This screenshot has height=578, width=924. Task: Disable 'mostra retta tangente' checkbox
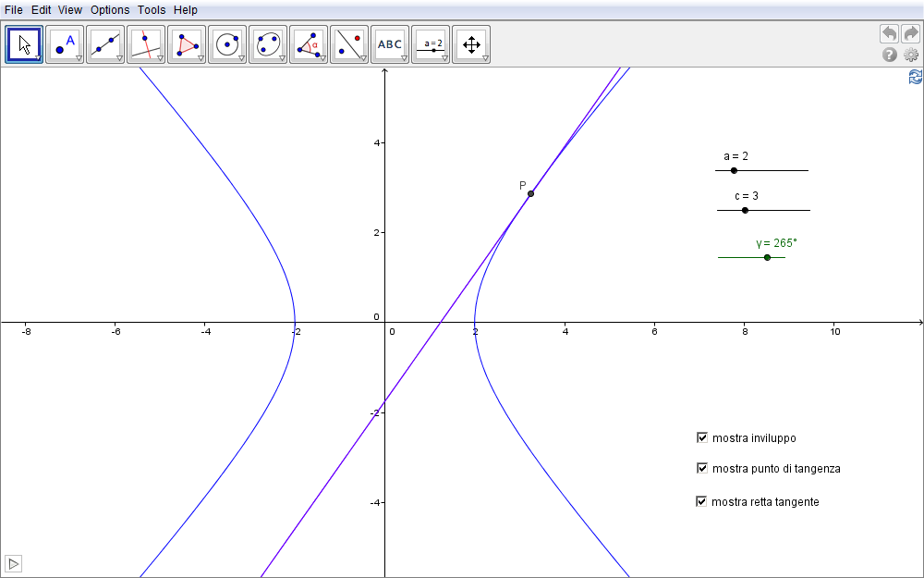pyautogui.click(x=702, y=501)
